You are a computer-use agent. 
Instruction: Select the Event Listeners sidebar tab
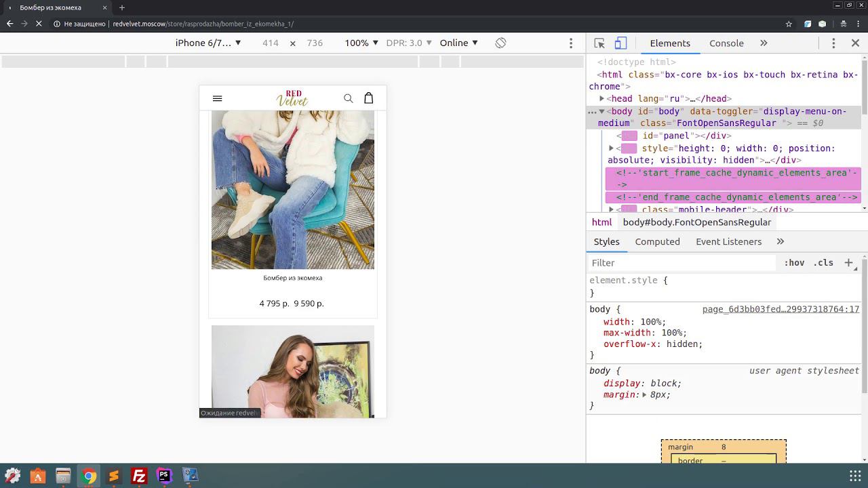pos(728,241)
